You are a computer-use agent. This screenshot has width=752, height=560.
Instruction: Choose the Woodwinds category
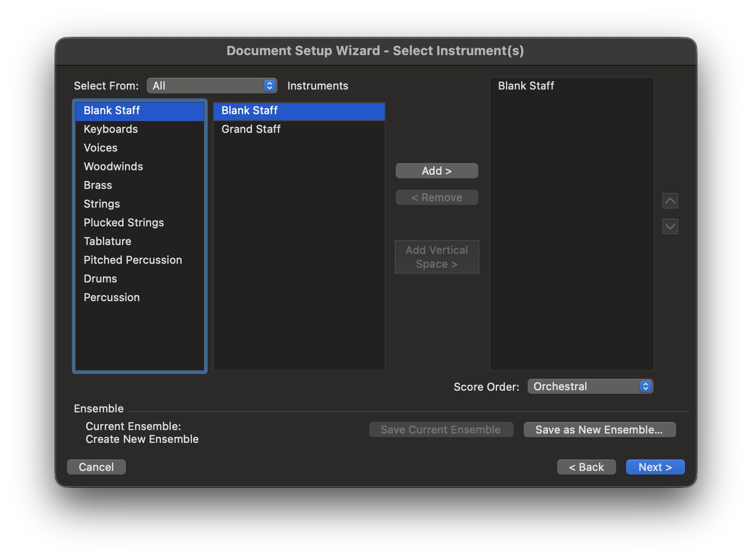pyautogui.click(x=113, y=166)
